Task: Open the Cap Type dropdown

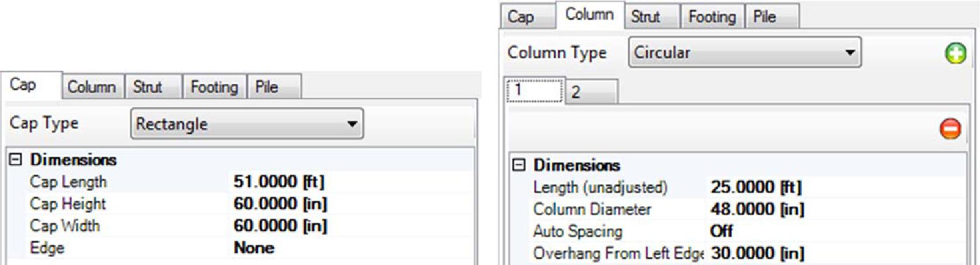Action: 247,124
